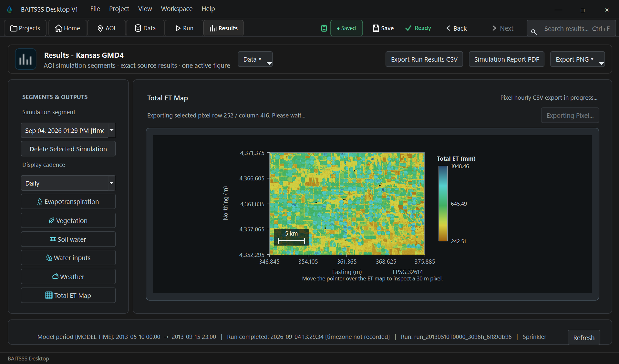Click the green document status icon

pyautogui.click(x=324, y=28)
